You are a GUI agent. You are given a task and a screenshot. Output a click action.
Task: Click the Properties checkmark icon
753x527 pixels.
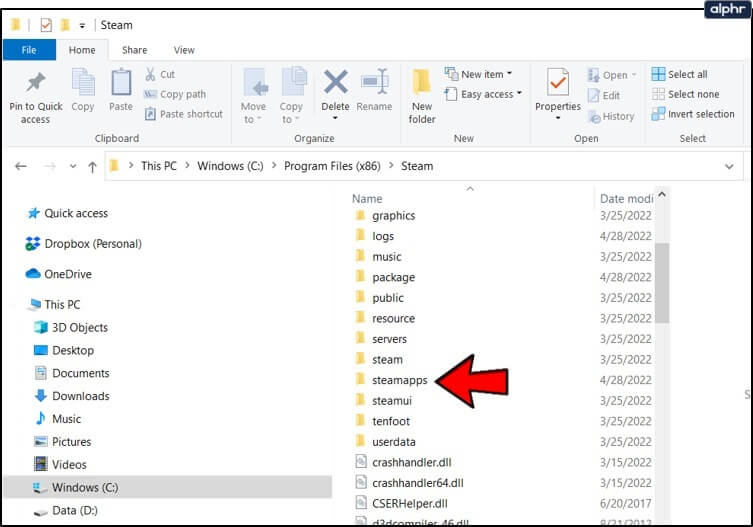click(x=558, y=82)
